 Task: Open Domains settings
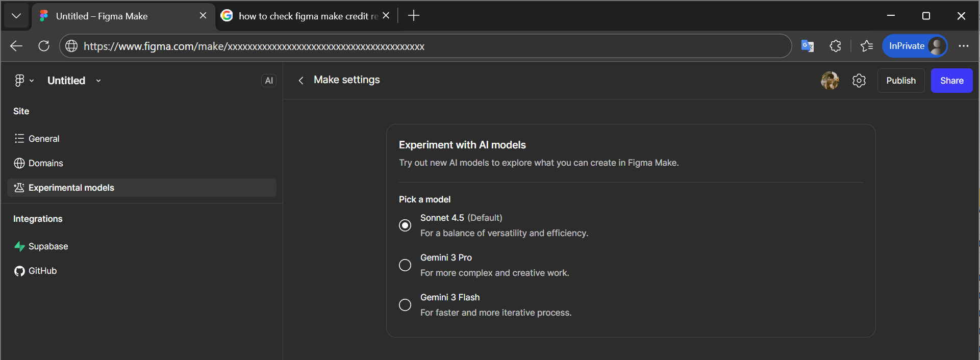[x=142, y=163]
